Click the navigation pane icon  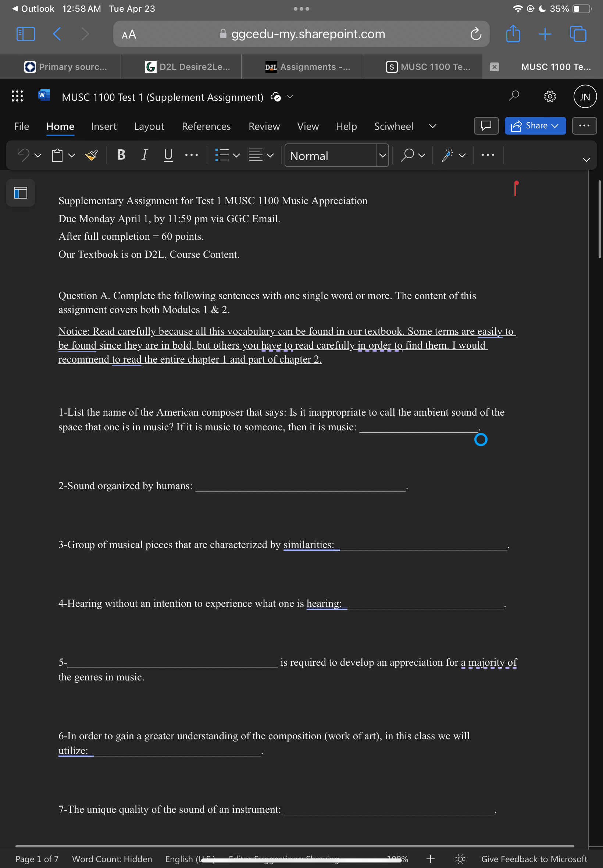[21, 193]
